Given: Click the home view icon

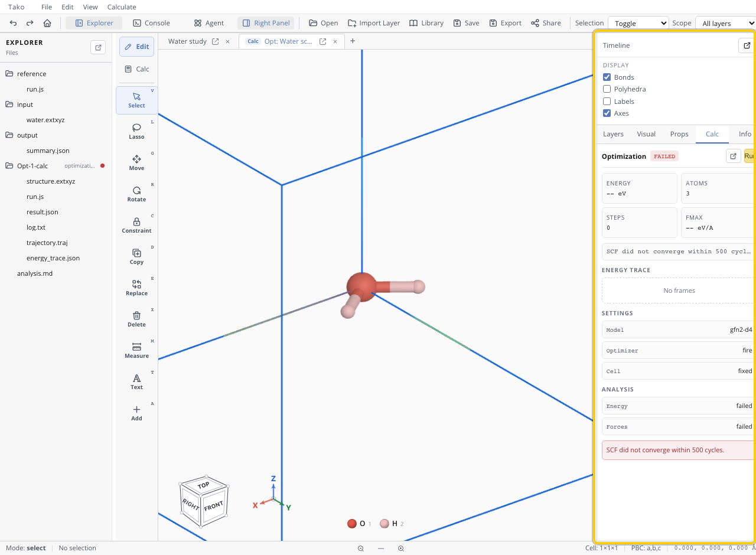Looking at the screenshot, I should pyautogui.click(x=47, y=23).
